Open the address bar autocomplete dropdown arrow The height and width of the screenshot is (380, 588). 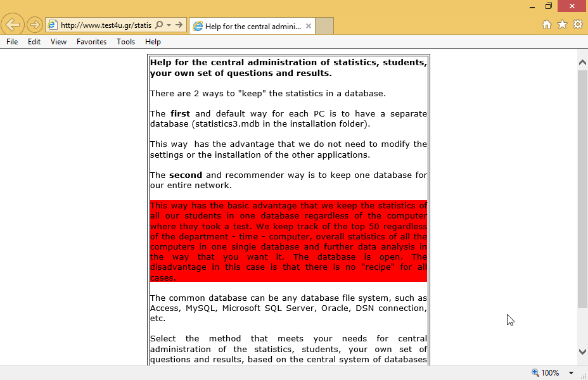[169, 25]
